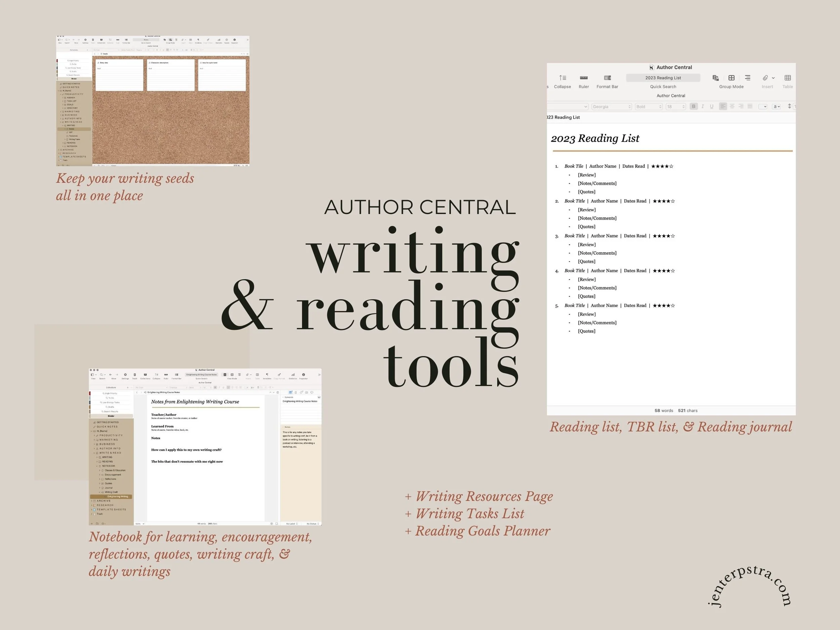The image size is (840, 630).
Task: Select the Table icon in the toolbar
Action: click(788, 78)
